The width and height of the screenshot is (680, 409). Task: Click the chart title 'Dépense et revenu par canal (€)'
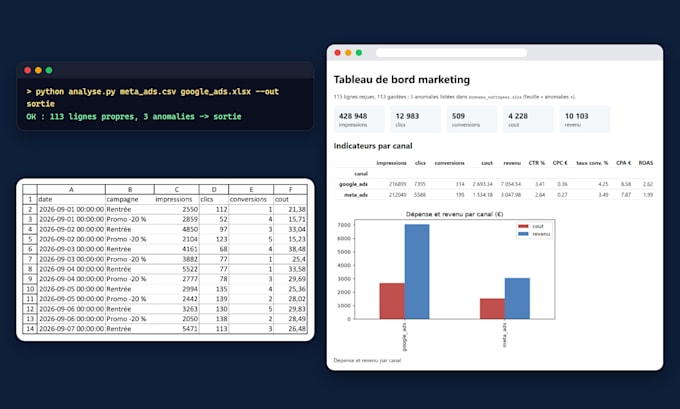[x=454, y=214]
